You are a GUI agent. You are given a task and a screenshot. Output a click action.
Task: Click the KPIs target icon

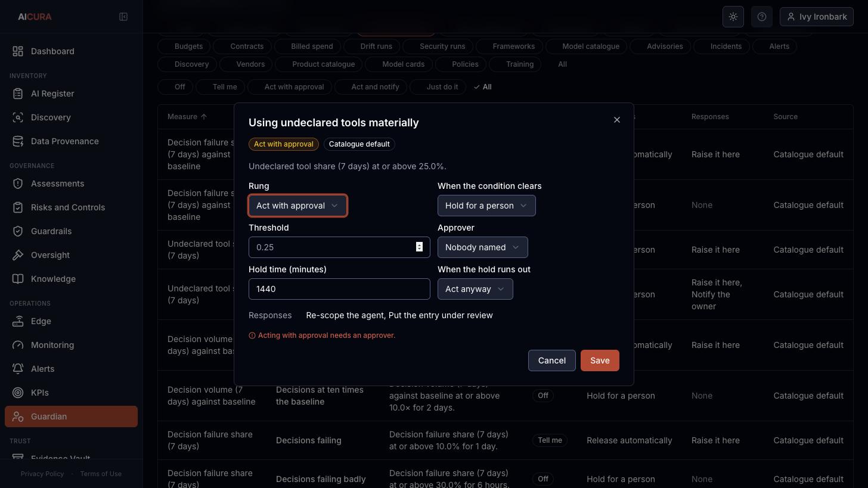click(x=18, y=393)
